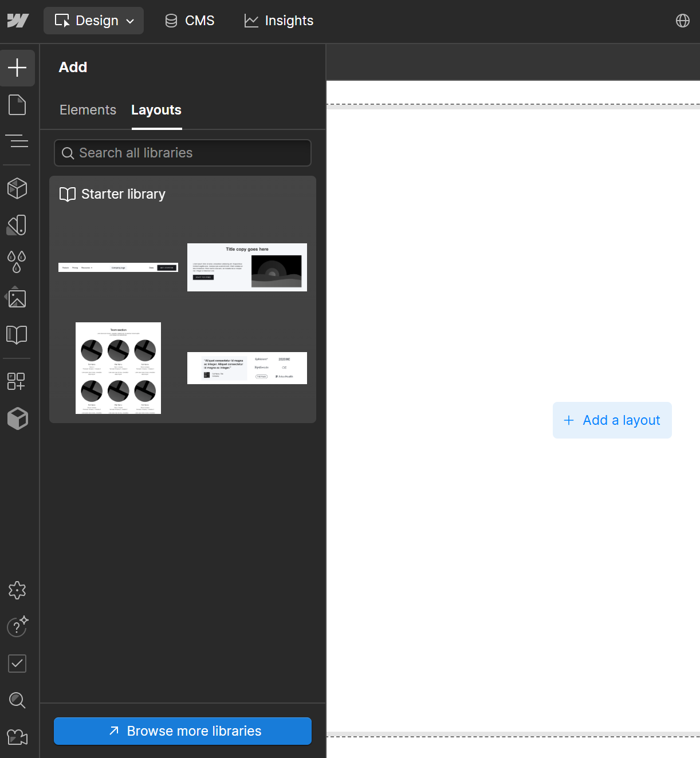The image size is (700, 758).
Task: Open the Variables droplets icon
Action: pos(17,262)
